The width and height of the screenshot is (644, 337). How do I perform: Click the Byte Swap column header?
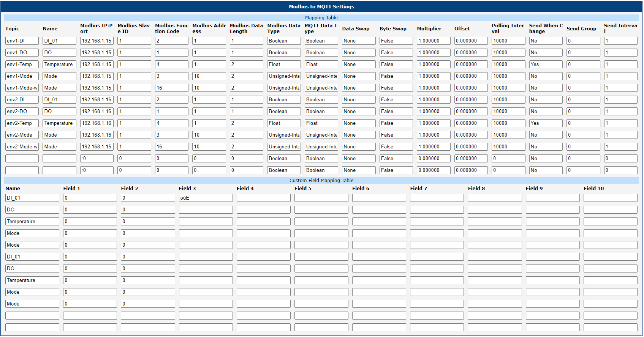click(x=393, y=28)
